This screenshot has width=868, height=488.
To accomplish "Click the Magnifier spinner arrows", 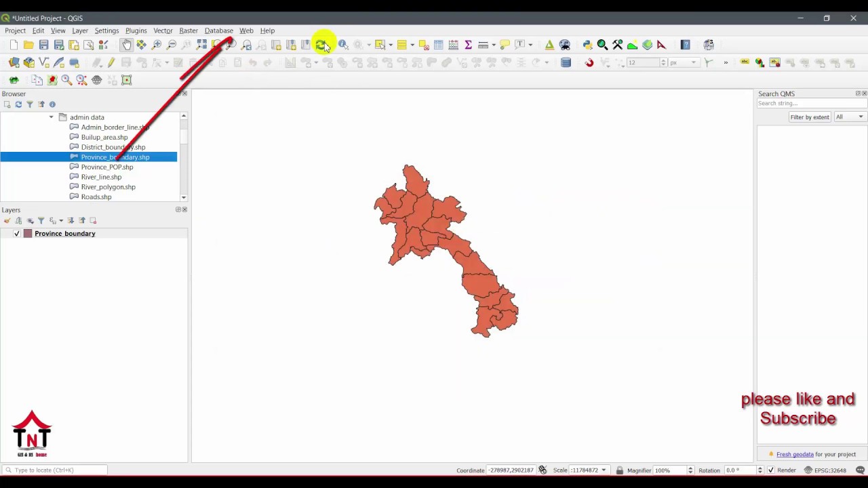I will (690, 470).
